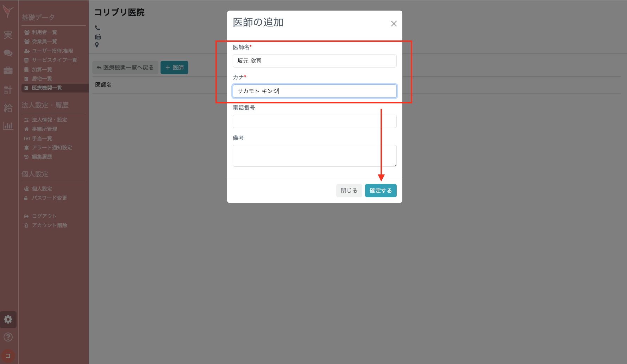Viewport: 627px width, 364px height.
Task: Click ログアウト in the sidebar
Action: coord(44,216)
